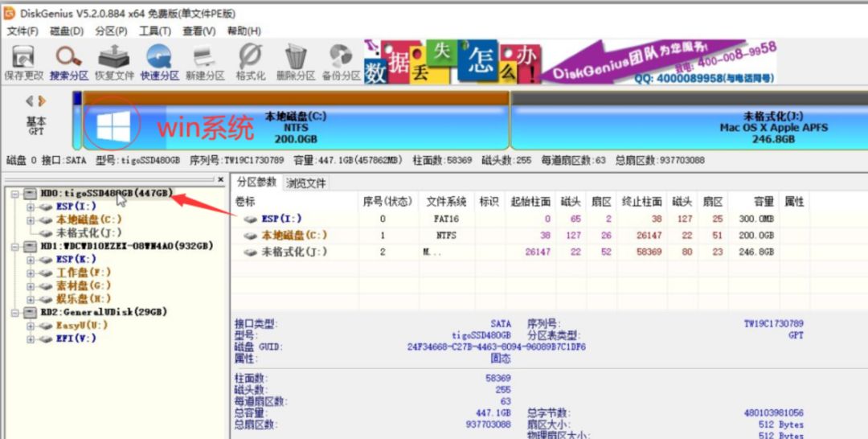Select 娱乐盘(H:) in the disk tree

tap(84, 299)
